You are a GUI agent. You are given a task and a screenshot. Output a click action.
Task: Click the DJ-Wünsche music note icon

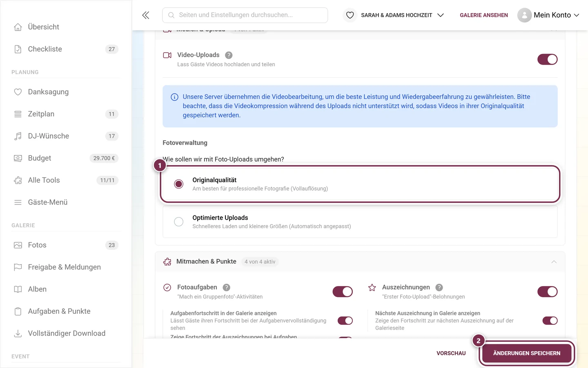point(18,136)
